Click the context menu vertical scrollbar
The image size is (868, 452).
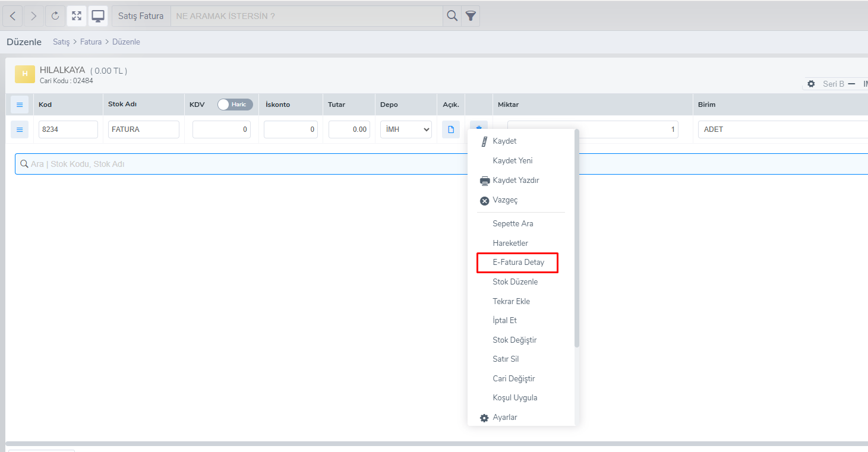tap(577, 238)
